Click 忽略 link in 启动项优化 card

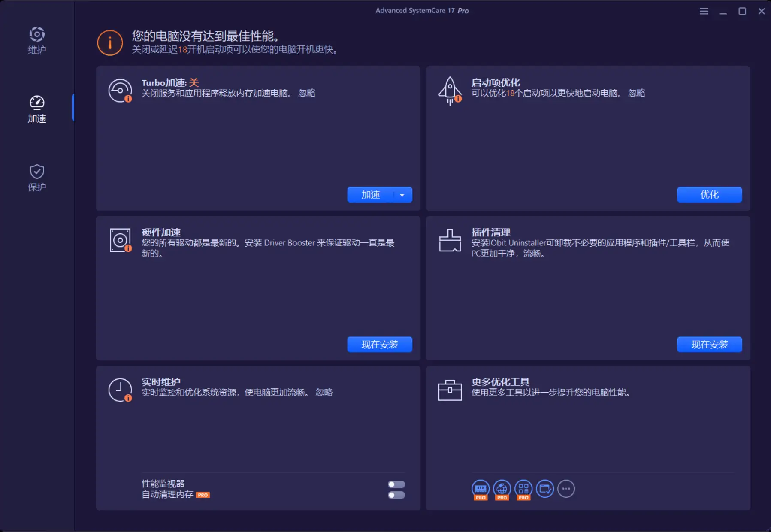pyautogui.click(x=637, y=93)
